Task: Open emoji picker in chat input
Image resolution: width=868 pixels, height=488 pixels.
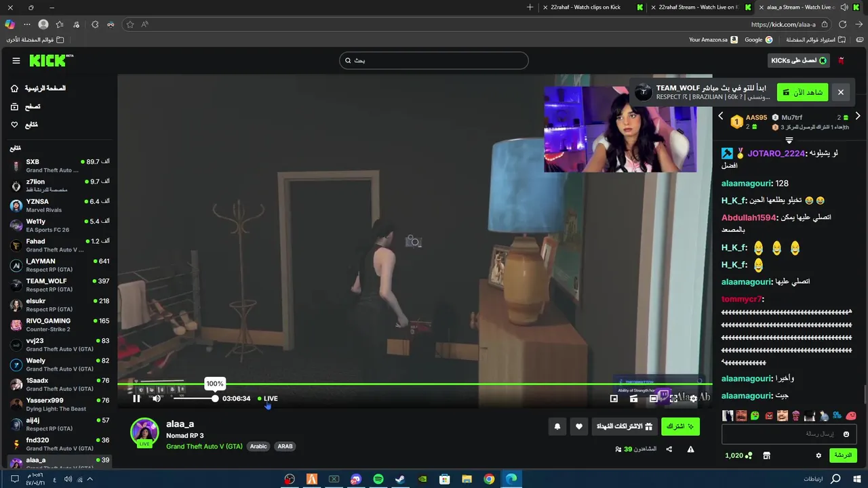Action: click(846, 434)
